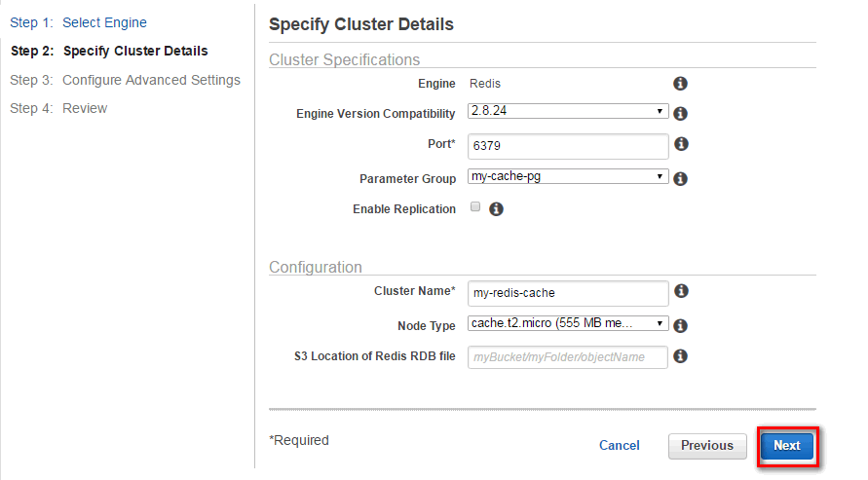Click the blue Next button
This screenshot has width=868, height=480.
point(786,446)
